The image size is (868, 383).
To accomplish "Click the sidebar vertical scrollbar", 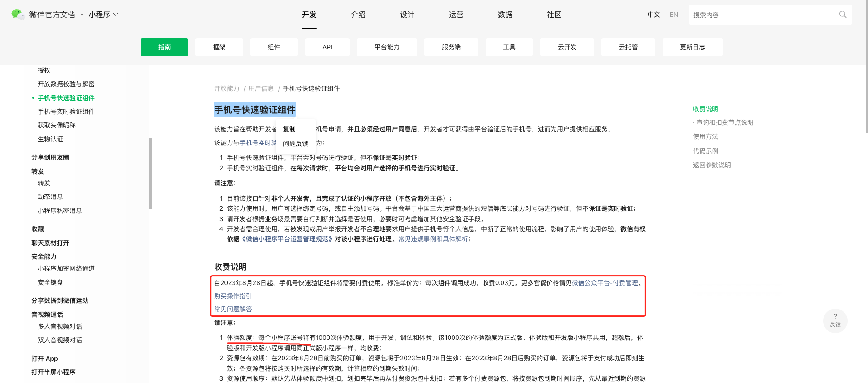I will pyautogui.click(x=151, y=174).
